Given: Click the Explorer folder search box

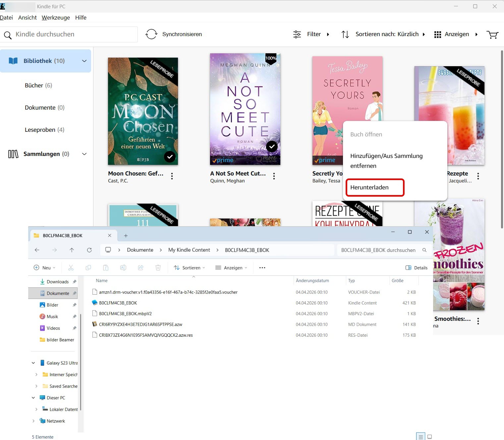Looking at the screenshot, I should pos(384,250).
